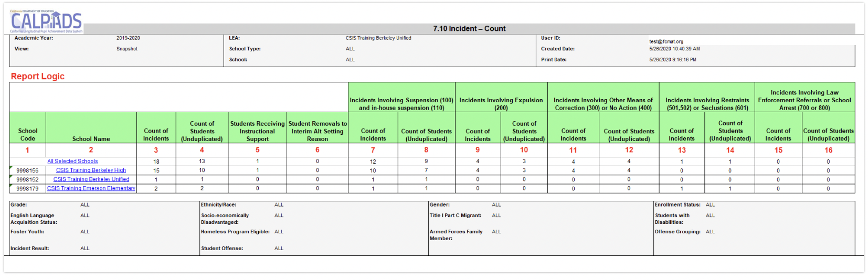The height and width of the screenshot is (280, 868).
Task: Open the CSIS Training Berkeley High link
Action: click(91, 170)
